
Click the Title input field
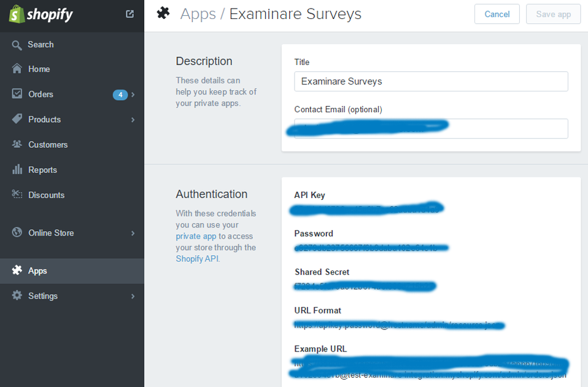tap(431, 82)
